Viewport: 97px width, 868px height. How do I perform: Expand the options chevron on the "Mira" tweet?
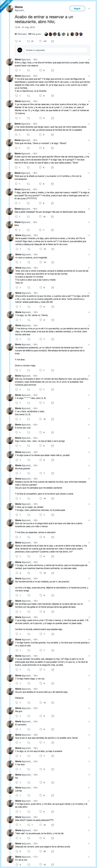tap(89, 222)
